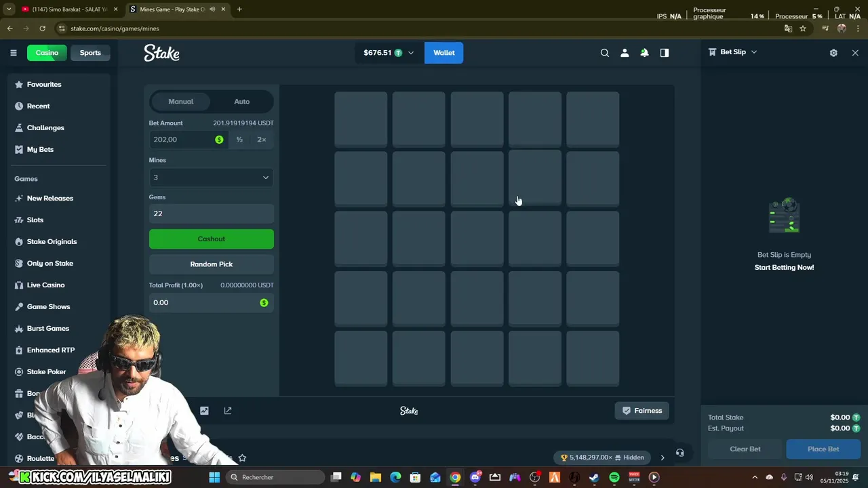Open Game Shows in sidebar
The image size is (868, 488).
coord(48,307)
